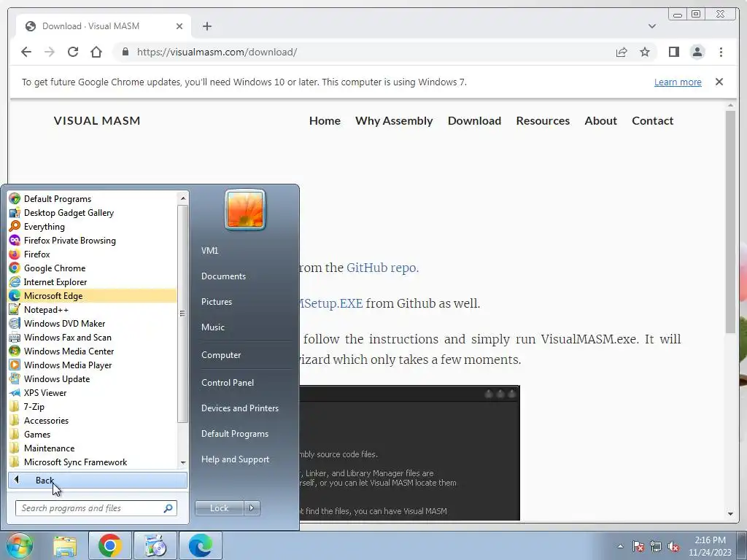747x560 pixels.
Task: Reload the Visual MASM page
Action: [73, 52]
